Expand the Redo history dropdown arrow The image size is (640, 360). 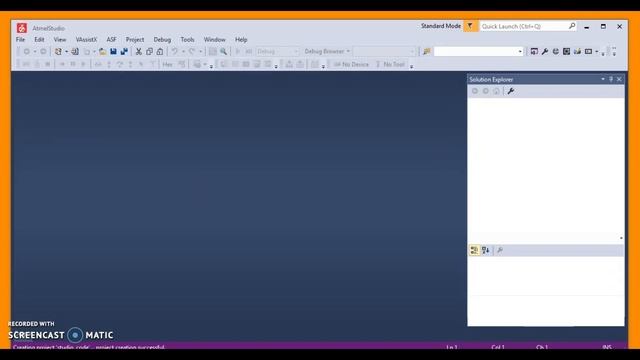pyautogui.click(x=200, y=51)
